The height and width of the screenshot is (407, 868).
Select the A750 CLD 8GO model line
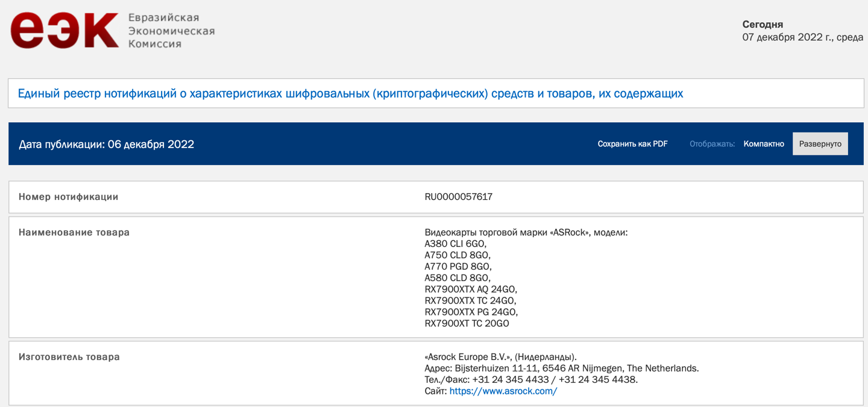click(x=458, y=255)
